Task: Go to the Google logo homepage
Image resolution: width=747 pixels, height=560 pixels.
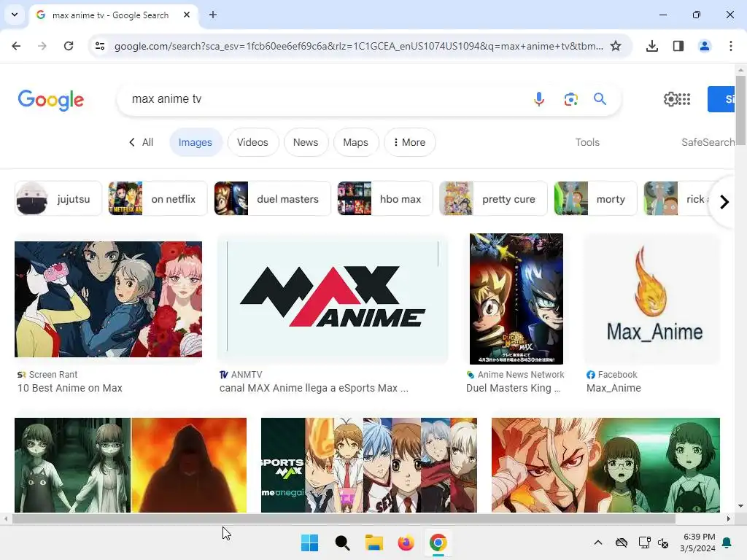Action: click(x=51, y=100)
